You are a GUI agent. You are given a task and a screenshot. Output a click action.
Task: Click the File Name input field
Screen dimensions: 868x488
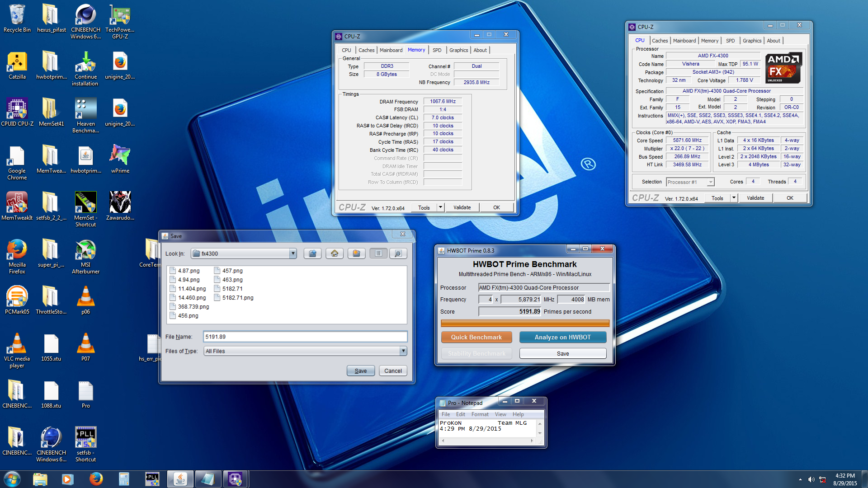pyautogui.click(x=305, y=337)
